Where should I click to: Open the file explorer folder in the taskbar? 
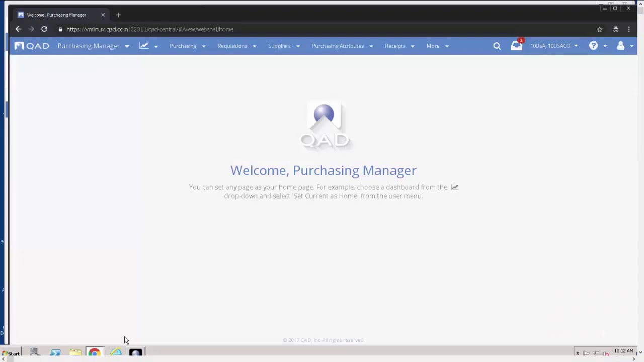click(75, 352)
